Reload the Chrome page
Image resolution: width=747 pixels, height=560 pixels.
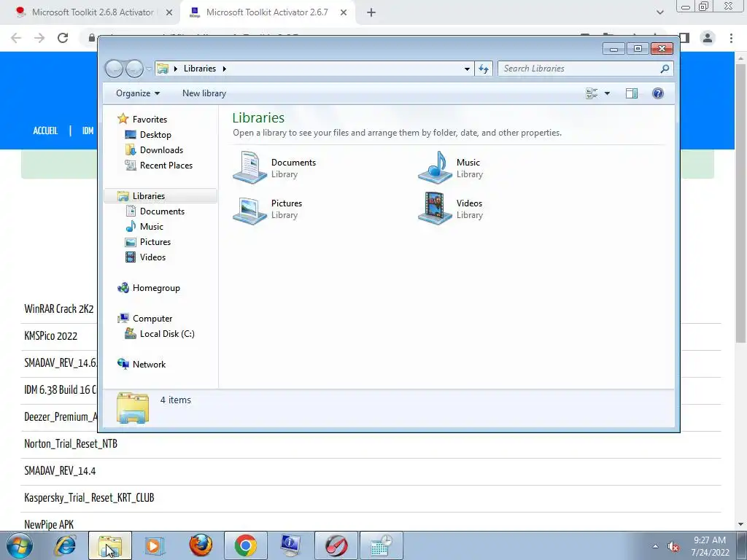pos(63,38)
